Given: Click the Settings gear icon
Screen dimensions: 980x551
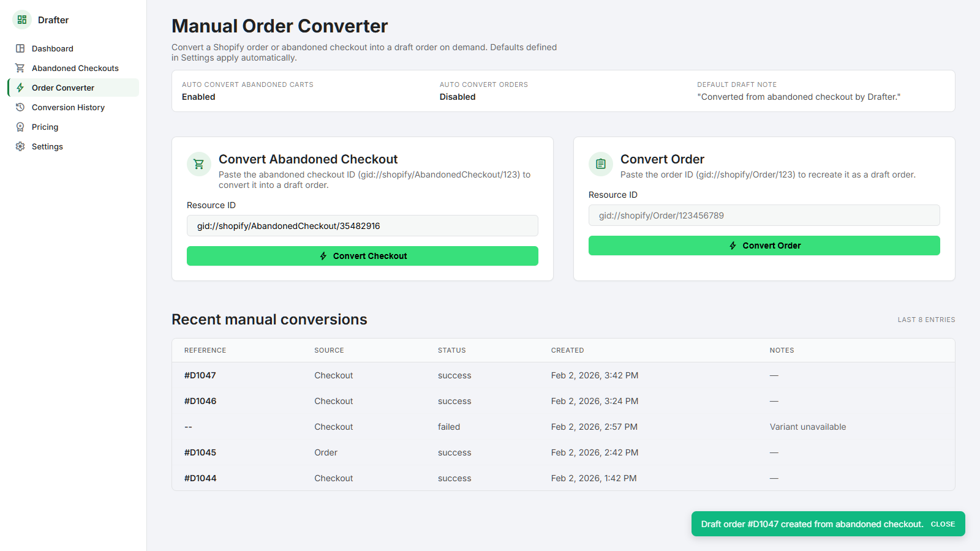Looking at the screenshot, I should 20,146.
